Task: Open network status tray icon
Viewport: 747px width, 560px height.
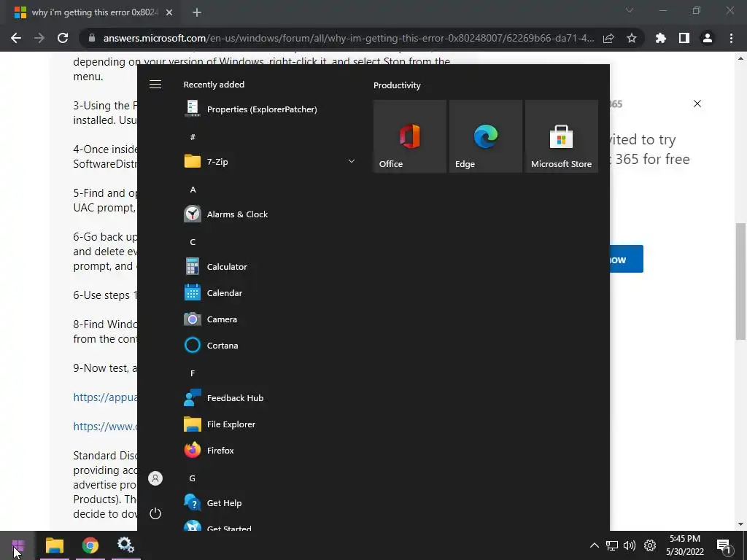Action: click(x=612, y=545)
